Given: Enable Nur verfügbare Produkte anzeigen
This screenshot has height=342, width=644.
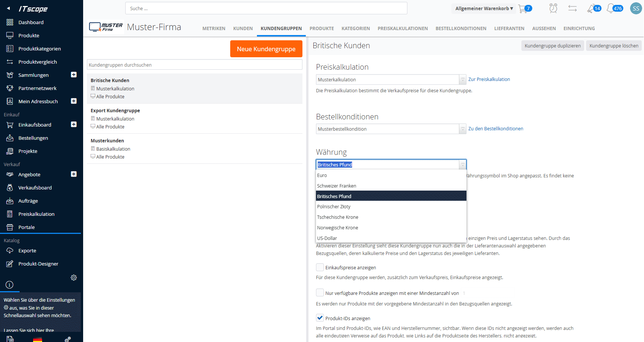Looking at the screenshot, I should (x=320, y=292).
